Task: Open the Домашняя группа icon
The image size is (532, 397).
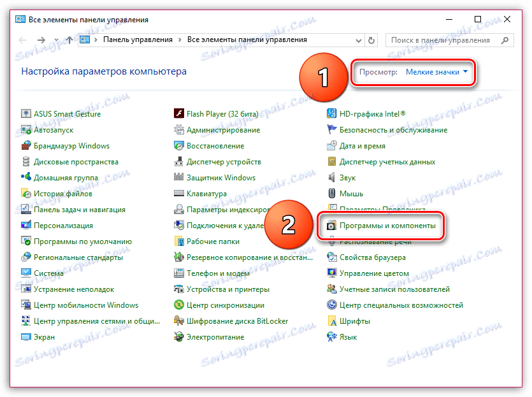Action: click(x=25, y=177)
